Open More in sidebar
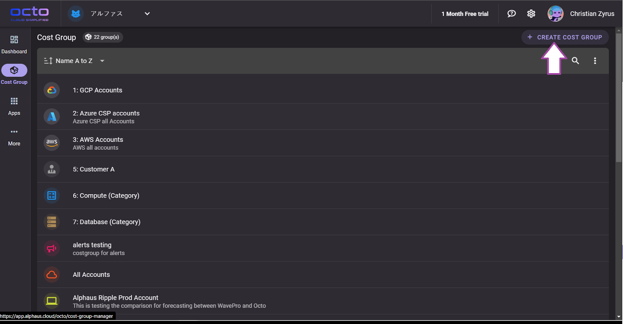Screen dimensions: 644x324 tap(14, 137)
